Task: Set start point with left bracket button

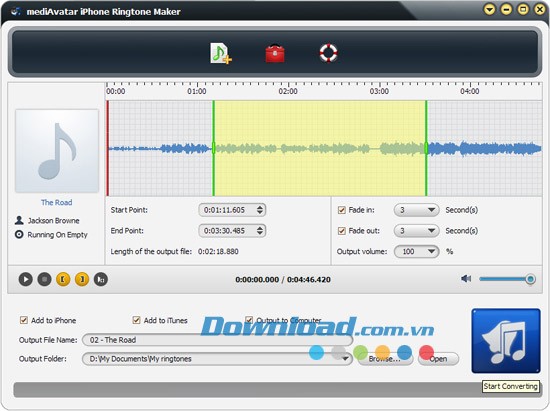Action: tap(63, 279)
